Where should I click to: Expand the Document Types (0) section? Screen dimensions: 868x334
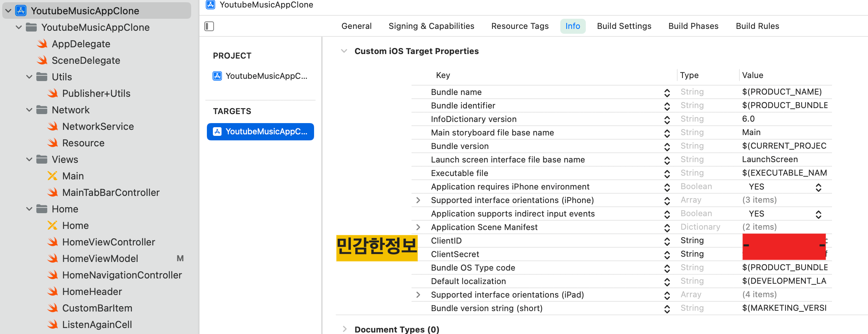(x=344, y=329)
